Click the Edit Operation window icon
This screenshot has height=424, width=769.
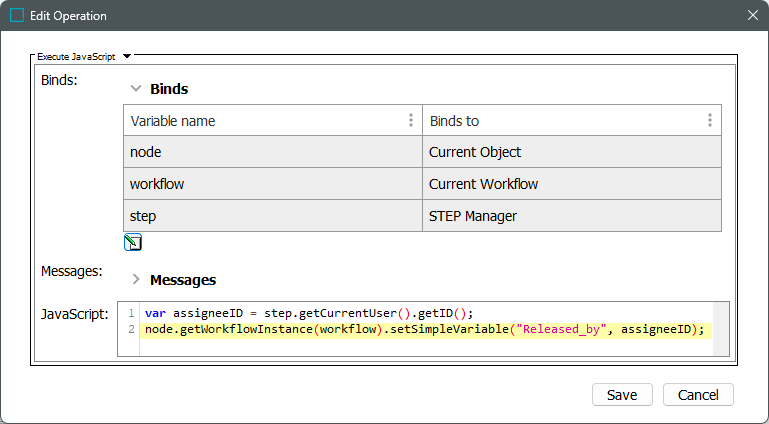click(x=17, y=16)
